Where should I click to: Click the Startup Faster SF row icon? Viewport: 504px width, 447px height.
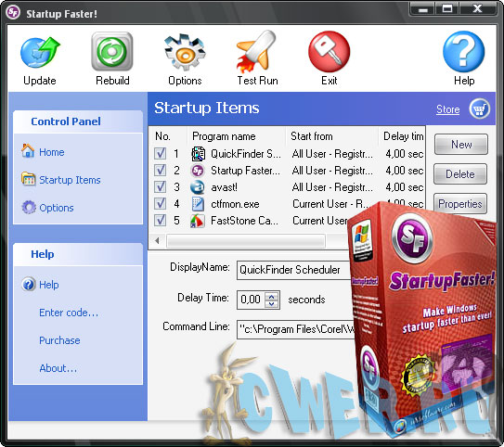click(x=198, y=171)
